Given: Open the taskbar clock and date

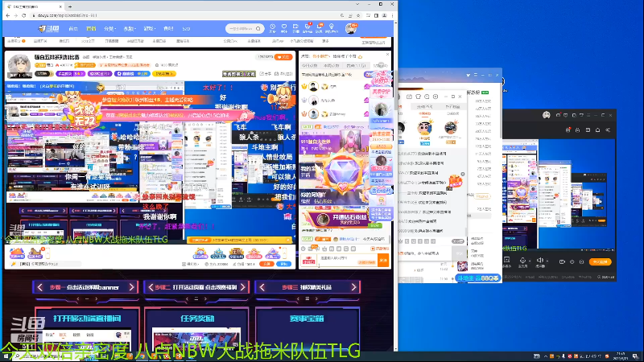Looking at the screenshot, I should (621, 356).
